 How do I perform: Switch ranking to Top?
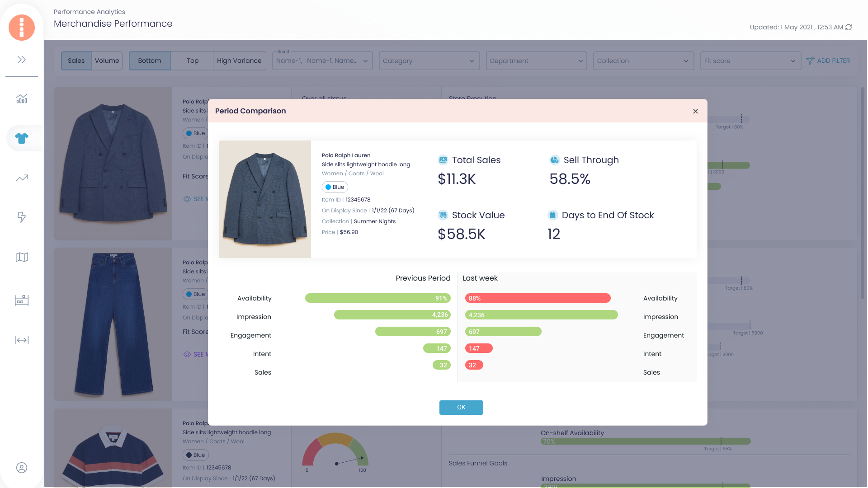(x=192, y=61)
